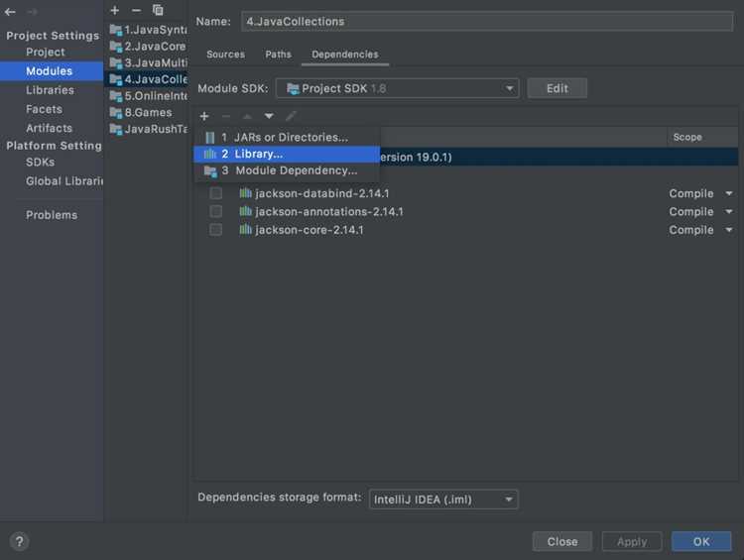
Task: Go back with the left arrow
Action: coord(10,11)
